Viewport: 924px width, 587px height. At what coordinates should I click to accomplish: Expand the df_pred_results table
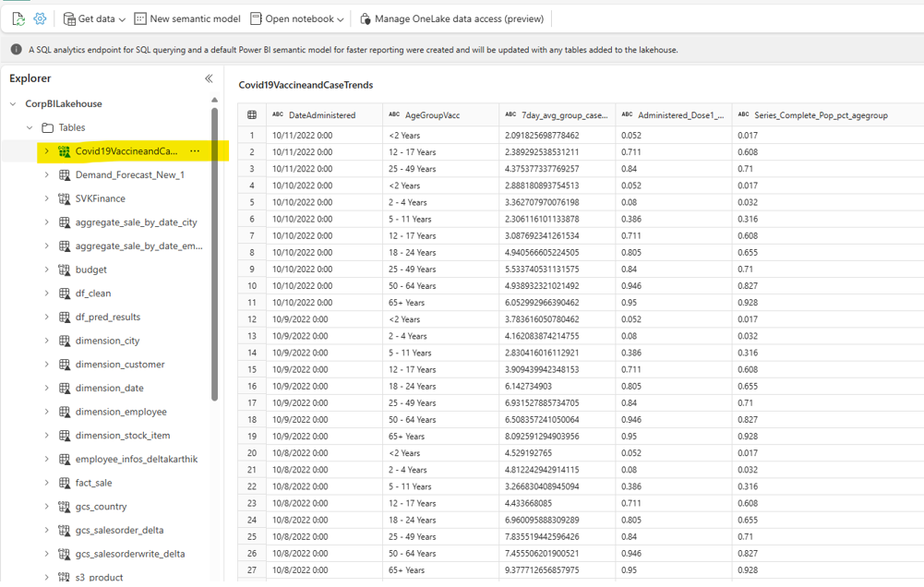coord(46,317)
